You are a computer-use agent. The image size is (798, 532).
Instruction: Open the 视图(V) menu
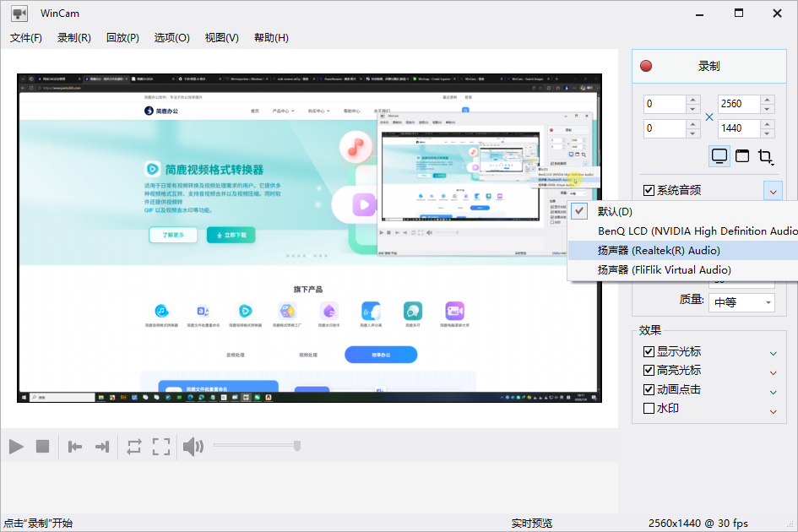click(221, 38)
